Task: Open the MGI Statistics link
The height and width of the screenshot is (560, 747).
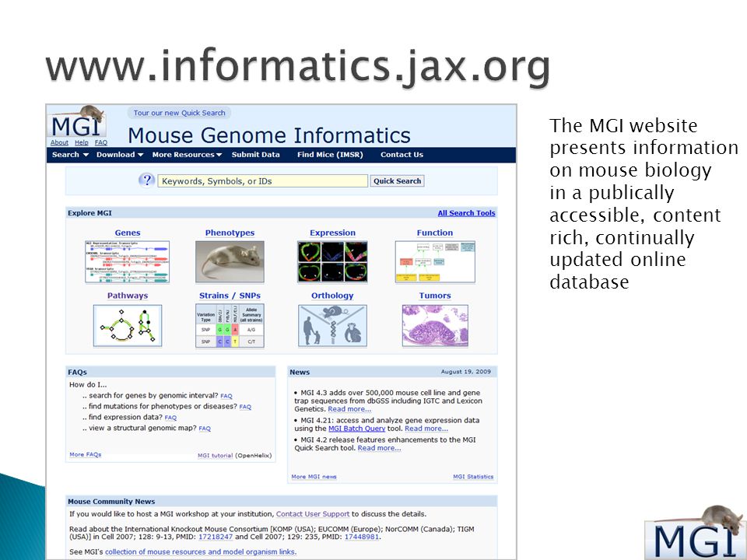Action: click(473, 477)
